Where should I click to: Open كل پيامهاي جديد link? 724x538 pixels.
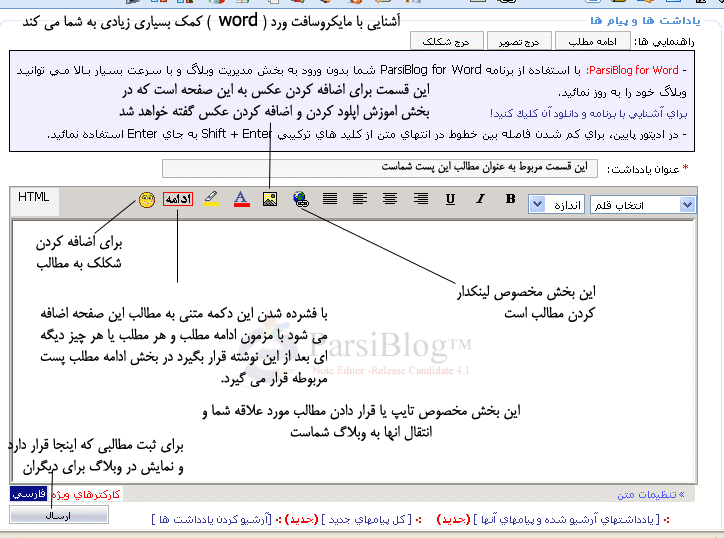click(x=367, y=520)
